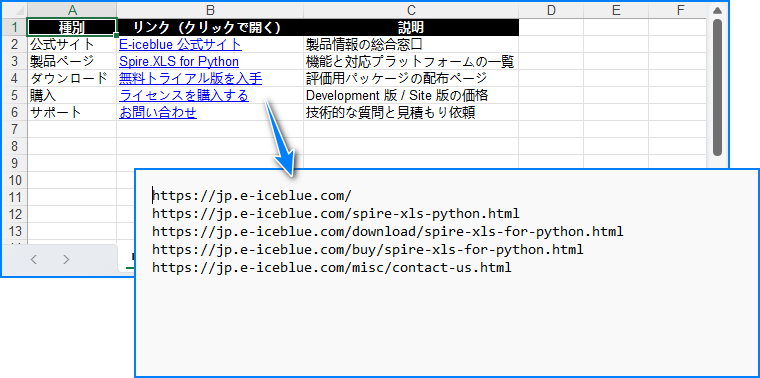Select cell 製品ページ
This screenshot has width=760, height=378.
[72, 62]
